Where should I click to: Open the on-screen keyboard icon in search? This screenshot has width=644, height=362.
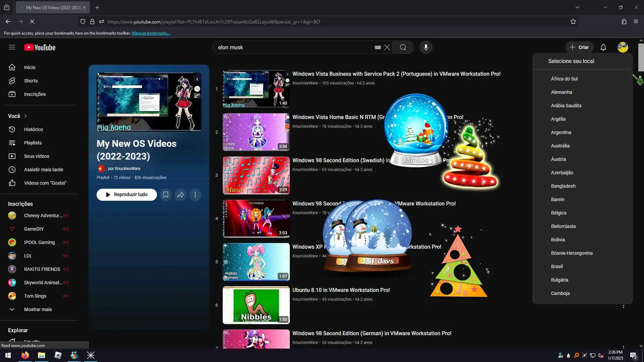tap(378, 47)
